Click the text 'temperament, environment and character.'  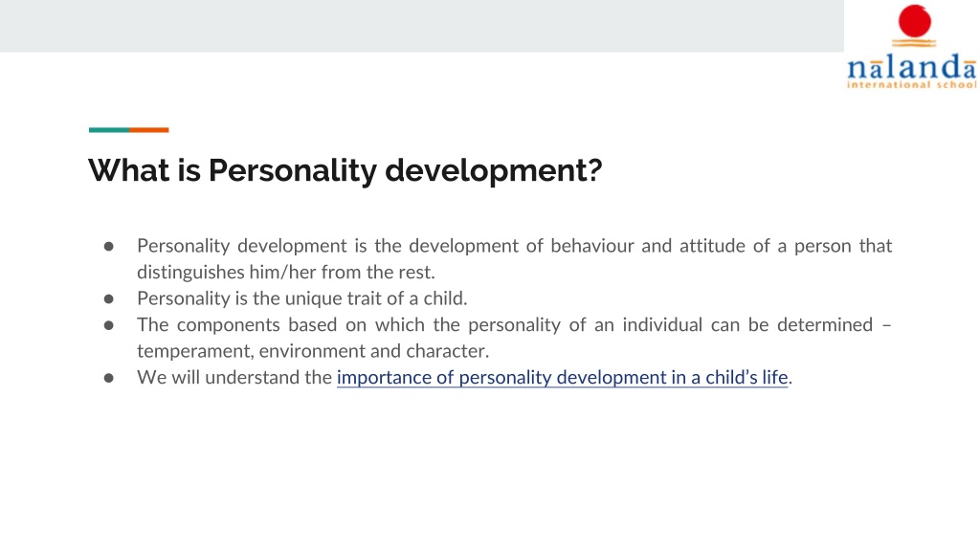[313, 351]
